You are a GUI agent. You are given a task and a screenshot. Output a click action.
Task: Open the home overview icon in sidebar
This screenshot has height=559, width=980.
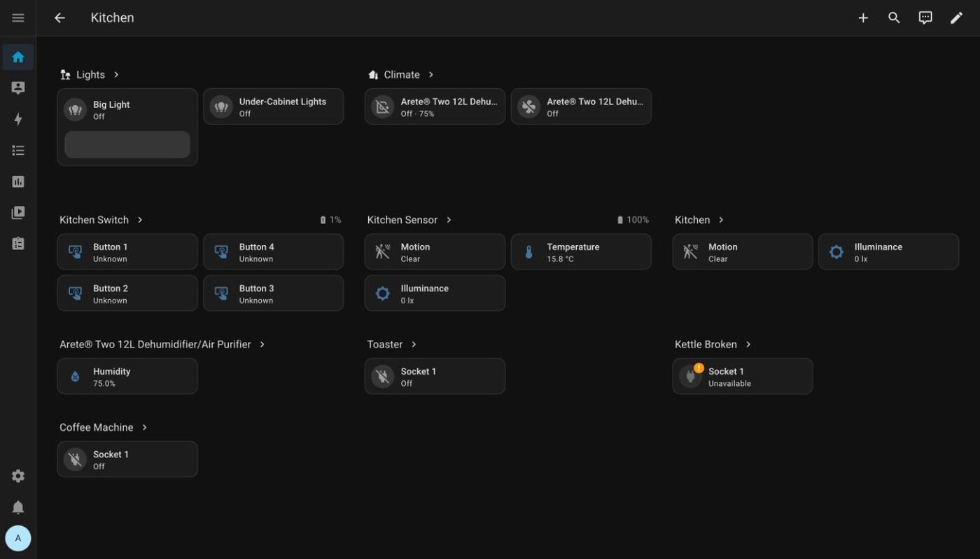(x=18, y=57)
